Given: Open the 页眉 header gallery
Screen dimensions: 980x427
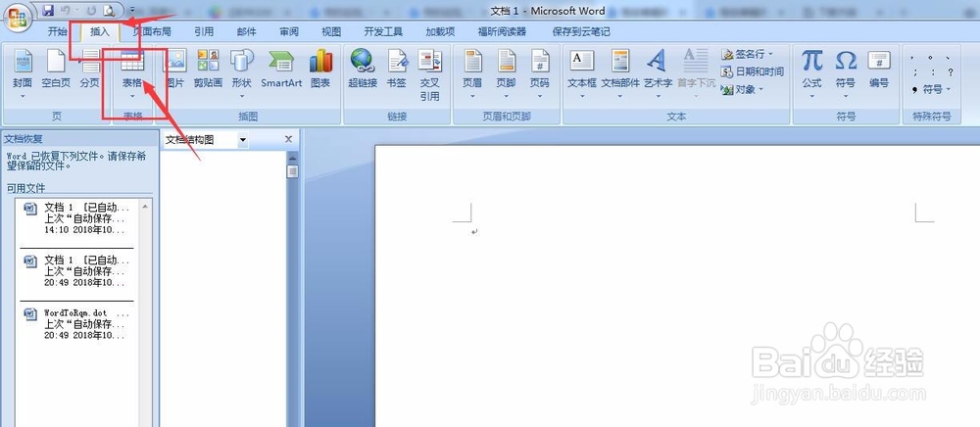Looking at the screenshot, I should 472,73.
